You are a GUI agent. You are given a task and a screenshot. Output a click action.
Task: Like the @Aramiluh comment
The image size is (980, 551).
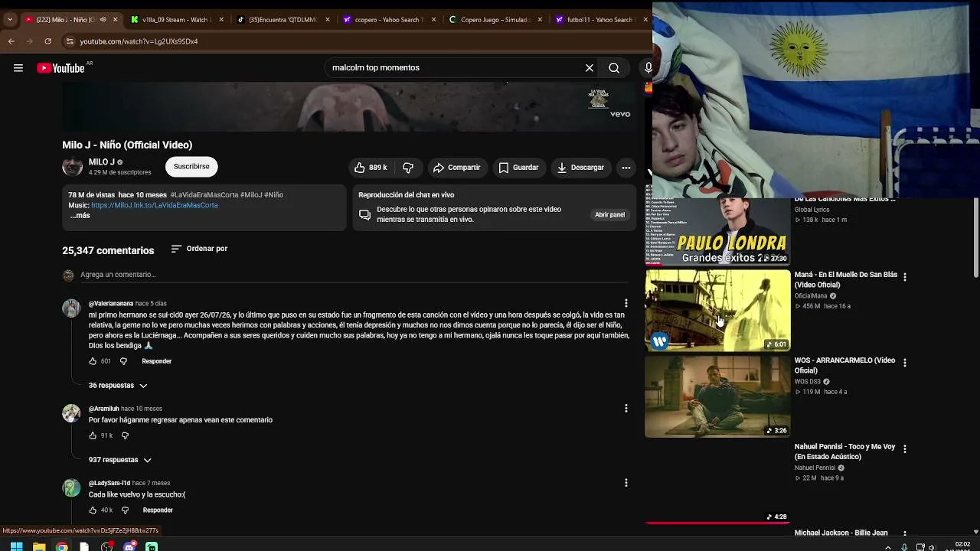(93, 435)
